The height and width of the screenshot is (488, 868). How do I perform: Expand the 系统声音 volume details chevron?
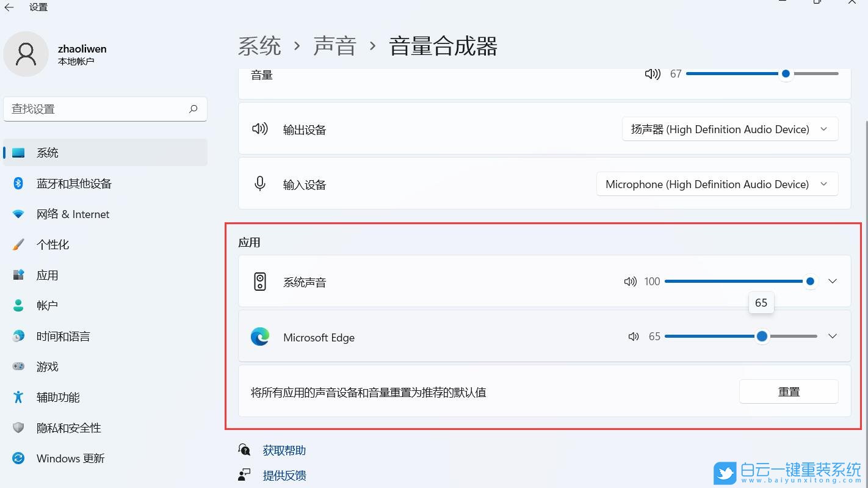pos(833,281)
